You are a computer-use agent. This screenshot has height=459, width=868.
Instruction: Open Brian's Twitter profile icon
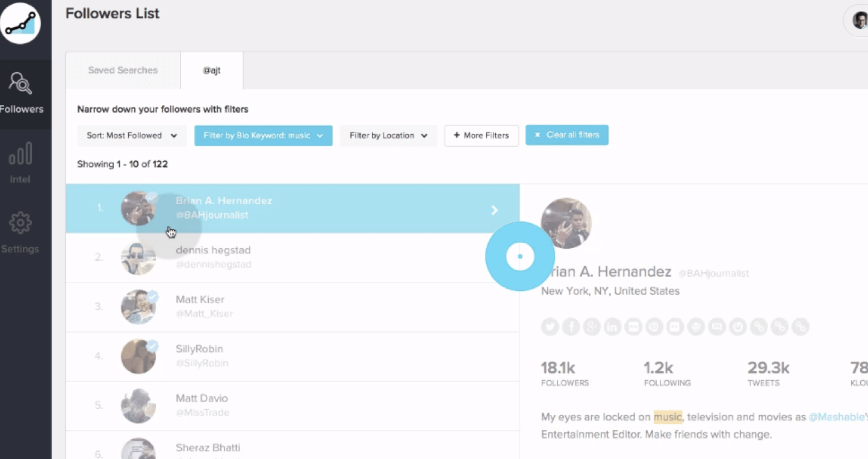tap(550, 326)
